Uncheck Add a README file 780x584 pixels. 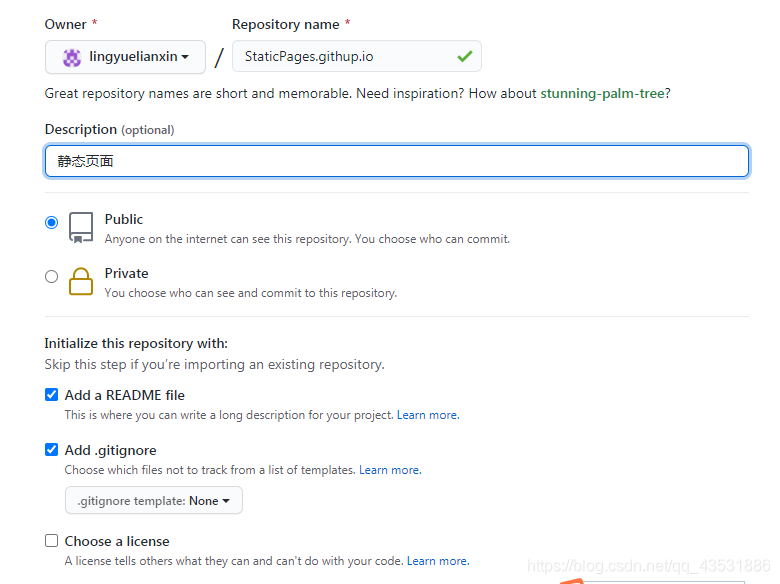pos(51,395)
